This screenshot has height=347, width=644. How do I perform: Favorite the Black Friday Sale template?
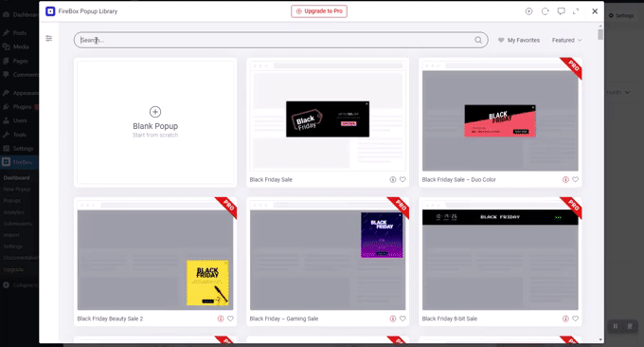point(402,180)
